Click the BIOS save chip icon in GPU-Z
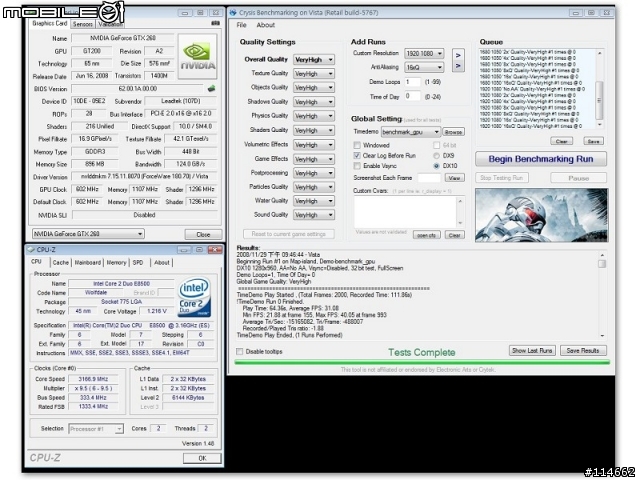The image size is (640, 480). pyautogui.click(x=211, y=88)
